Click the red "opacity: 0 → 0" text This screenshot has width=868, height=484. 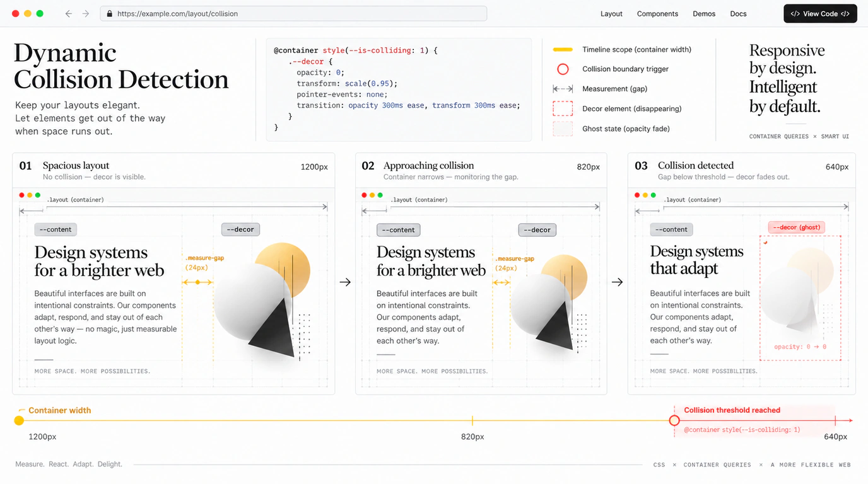[800, 347]
